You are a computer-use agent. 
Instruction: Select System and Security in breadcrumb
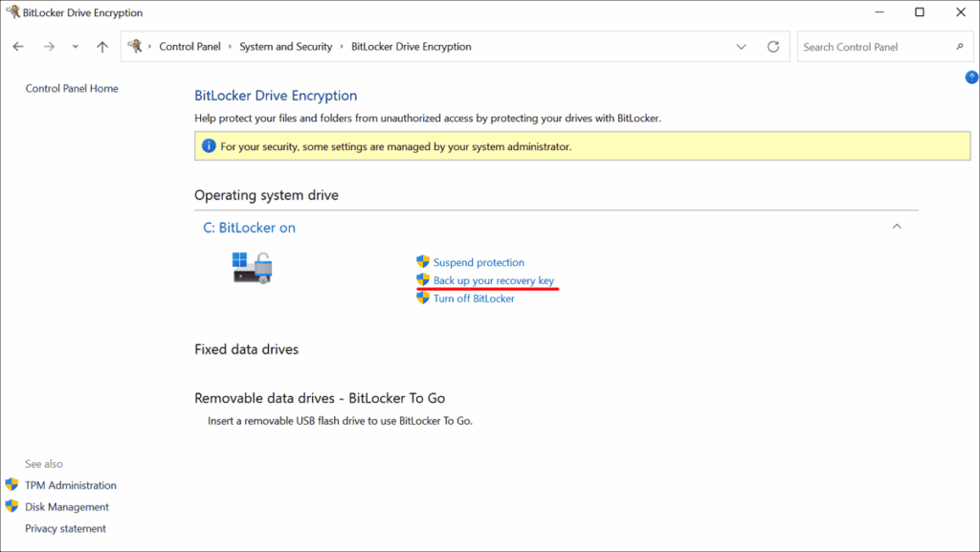pyautogui.click(x=285, y=47)
